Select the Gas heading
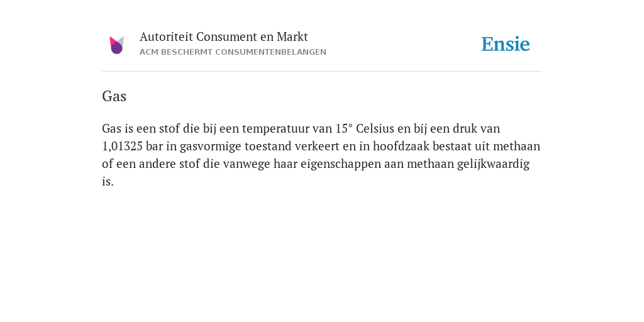 tap(114, 96)
